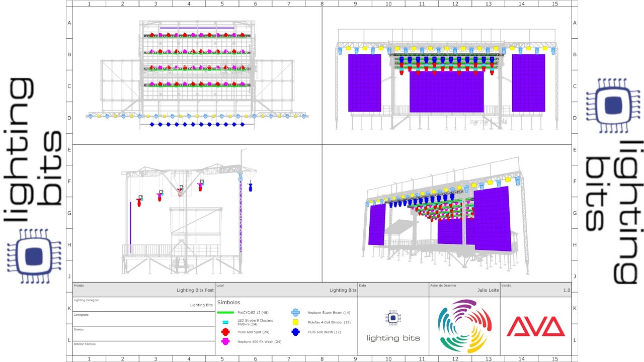
Task: Click the 'Neptune 400 FX Wash (24)' label
Action: pyautogui.click(x=259, y=341)
